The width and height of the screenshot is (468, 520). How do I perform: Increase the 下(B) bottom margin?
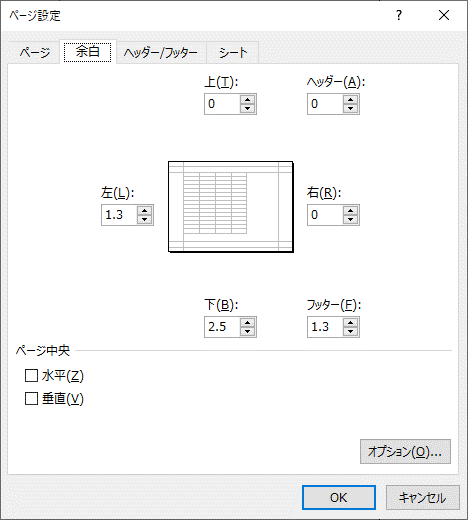[247, 323]
